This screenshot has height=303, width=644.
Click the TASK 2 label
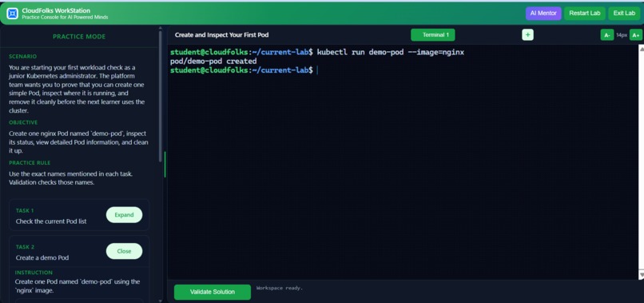tap(25, 247)
